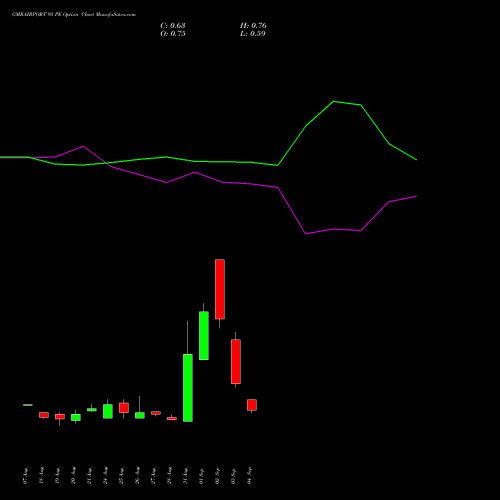
Task: Select the 19 Aug date label
Action: click(57, 476)
